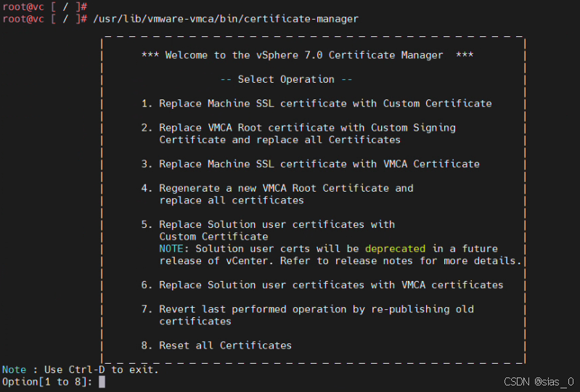The image size is (580, 392).
Task: Click the first empty root@vc prompt line
Action: tap(45, 7)
